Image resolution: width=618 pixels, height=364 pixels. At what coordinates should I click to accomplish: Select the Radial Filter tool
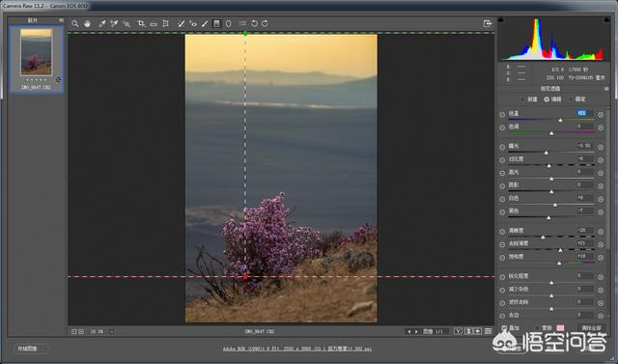228,23
